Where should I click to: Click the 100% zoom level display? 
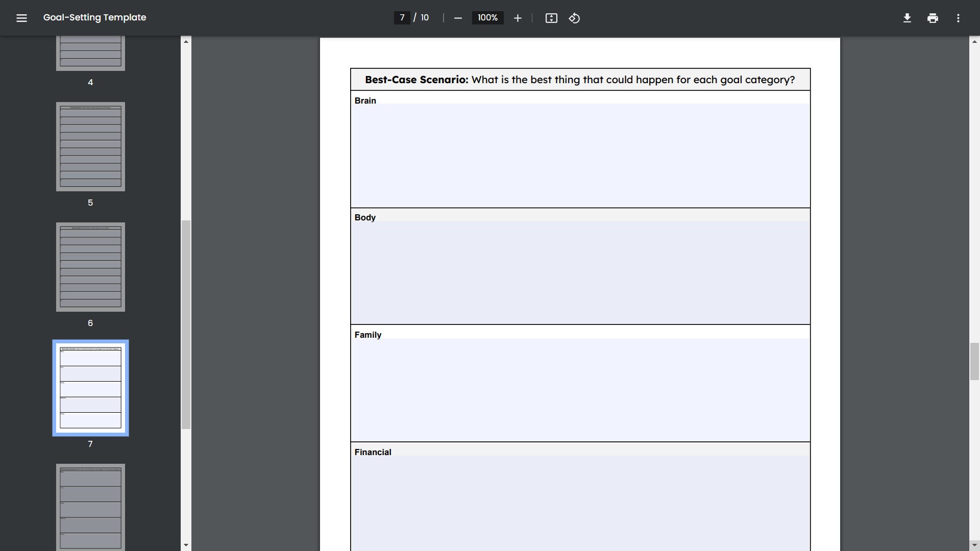[x=487, y=17]
